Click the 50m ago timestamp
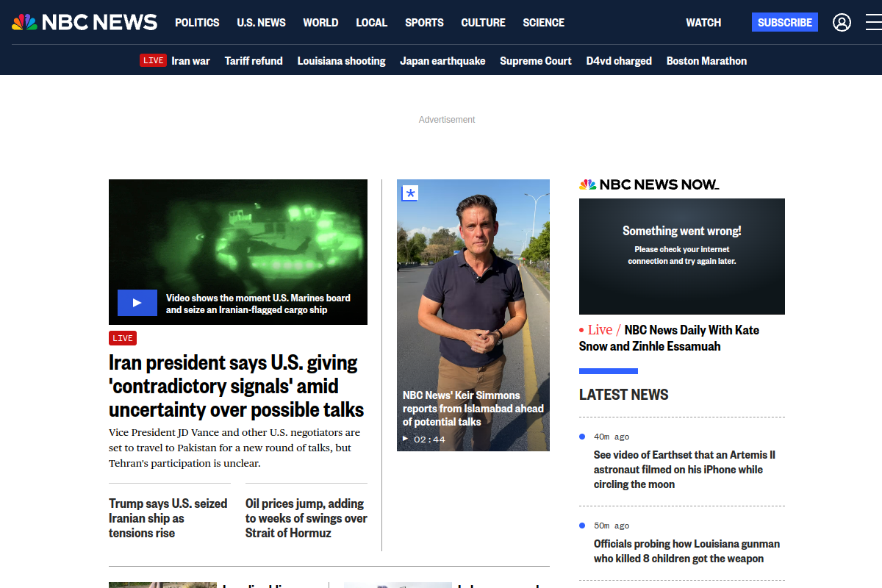This screenshot has width=882, height=588. pos(612,526)
